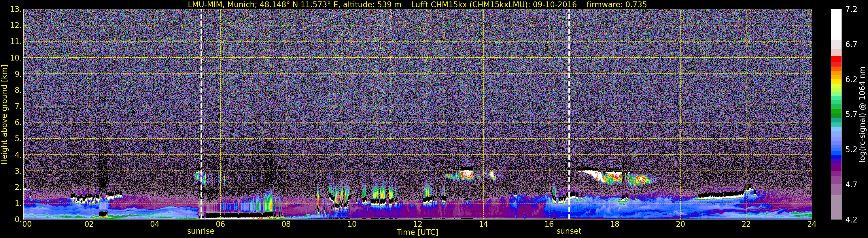The image size is (868, 238).
Task: Click the height axis tick '0.'
Action: (18, 220)
